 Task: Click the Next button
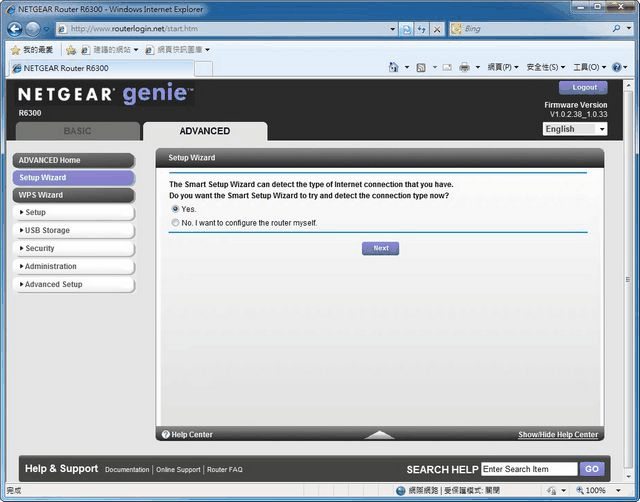coord(380,248)
